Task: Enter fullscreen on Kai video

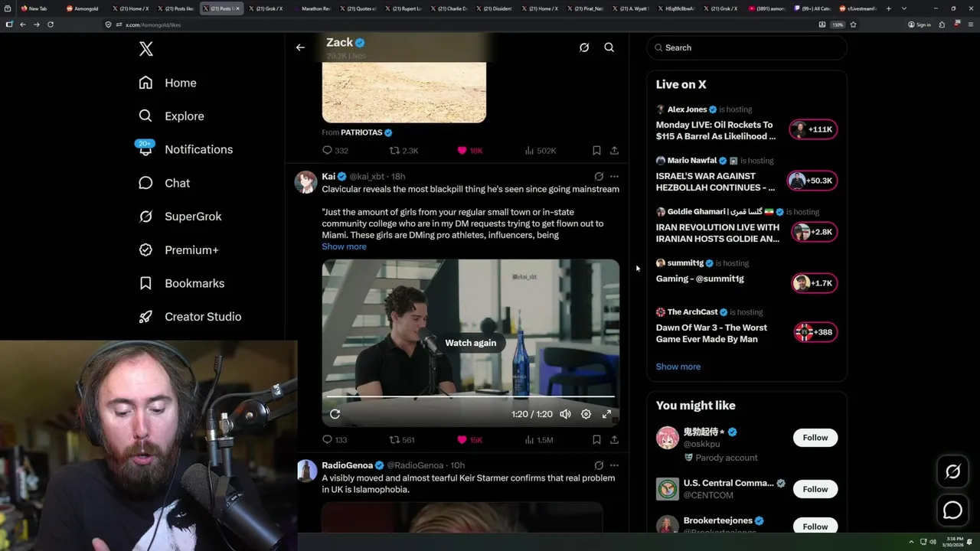Action: (x=606, y=414)
